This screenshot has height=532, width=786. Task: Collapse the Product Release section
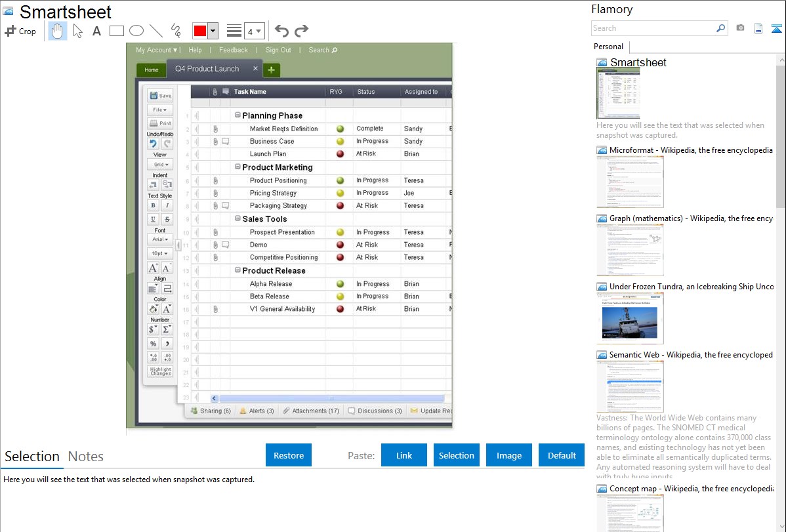tap(238, 270)
